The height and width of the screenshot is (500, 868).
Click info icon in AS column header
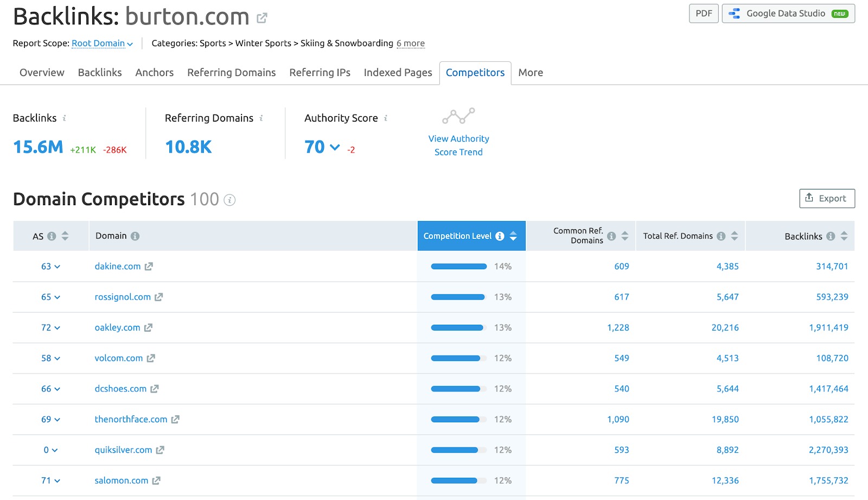pos(52,236)
